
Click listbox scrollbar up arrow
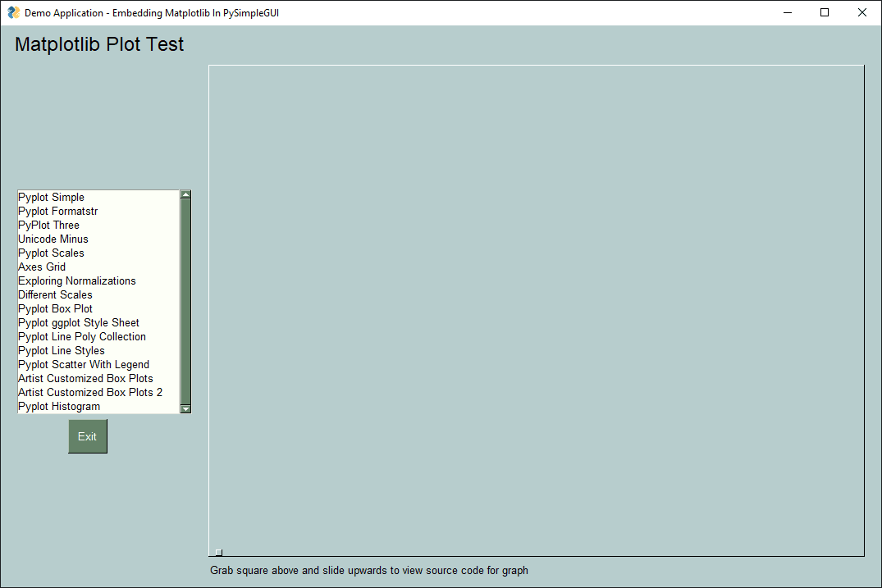(x=185, y=195)
